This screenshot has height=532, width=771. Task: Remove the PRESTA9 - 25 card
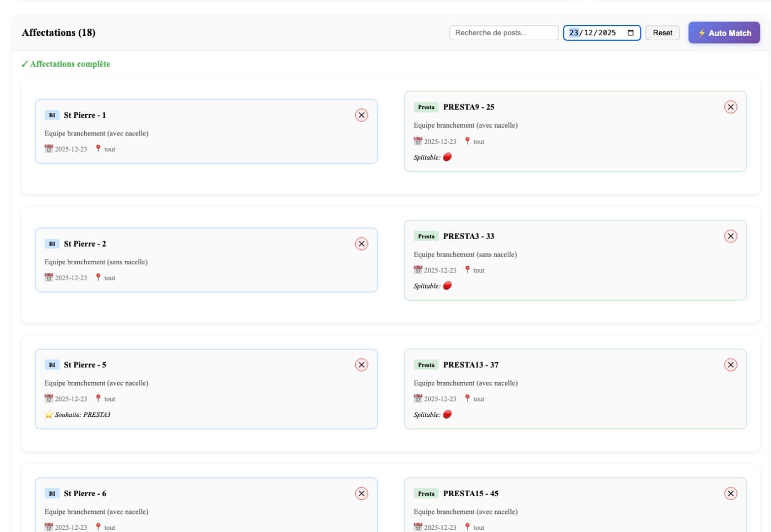[730, 107]
